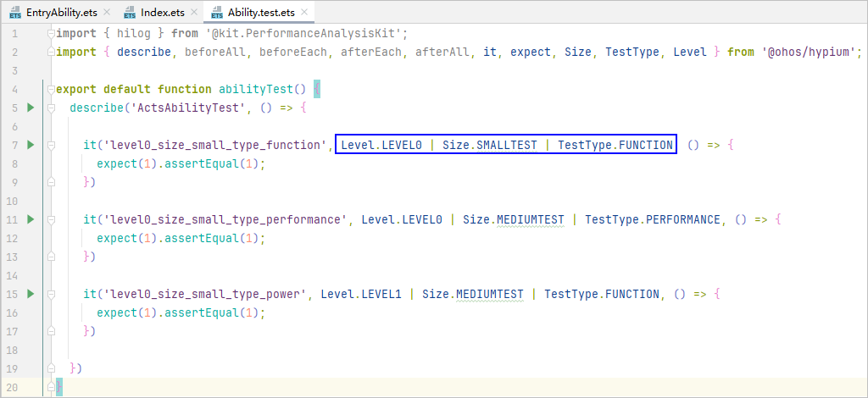Click line number 20 in the gutter
The height and width of the screenshot is (398, 868).
(12, 387)
